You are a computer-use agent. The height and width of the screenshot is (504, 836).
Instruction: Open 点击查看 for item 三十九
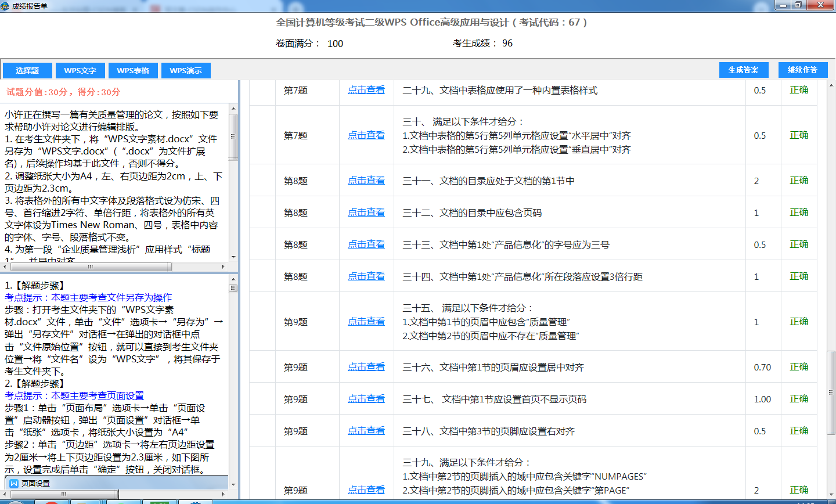pos(366,490)
